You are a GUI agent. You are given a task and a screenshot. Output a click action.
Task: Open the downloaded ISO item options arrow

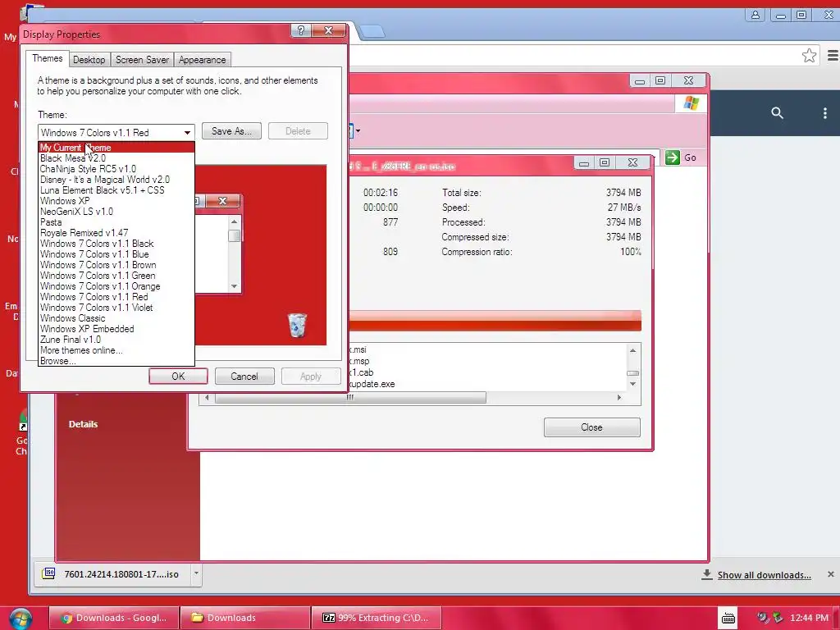pos(196,573)
